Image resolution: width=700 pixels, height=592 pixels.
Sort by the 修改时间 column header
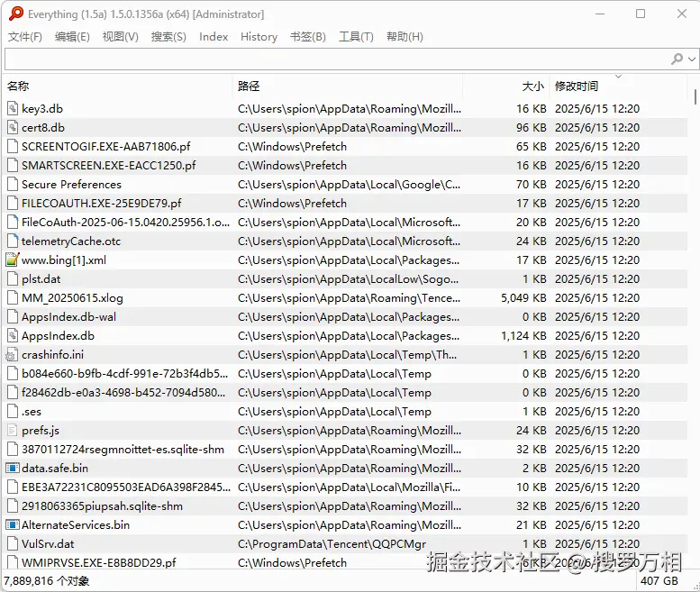tap(618, 86)
